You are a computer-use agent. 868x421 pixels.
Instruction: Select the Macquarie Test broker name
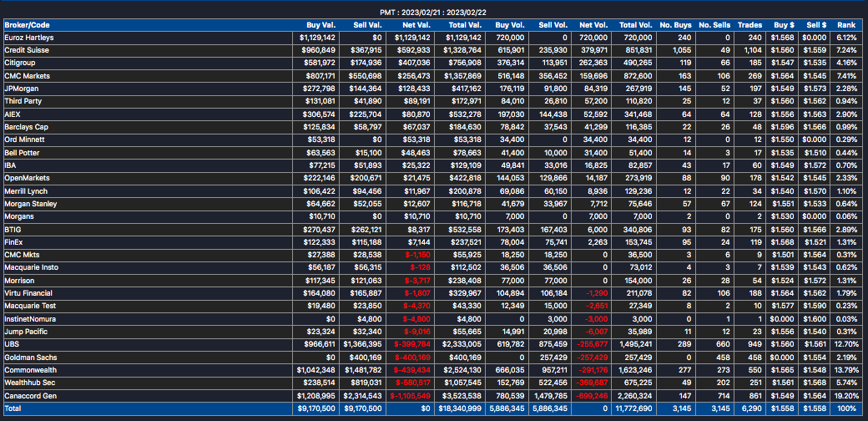point(30,305)
